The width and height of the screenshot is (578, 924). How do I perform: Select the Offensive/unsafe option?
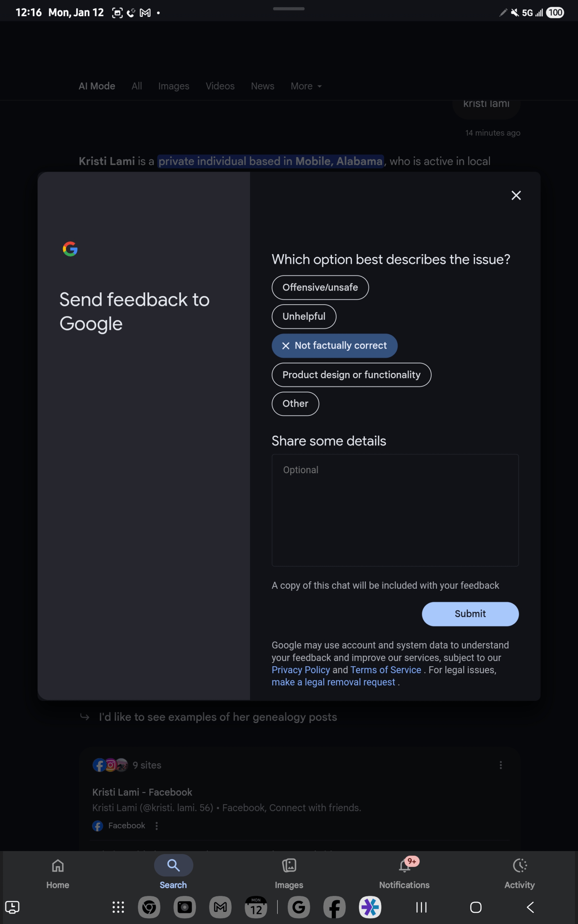tap(320, 288)
